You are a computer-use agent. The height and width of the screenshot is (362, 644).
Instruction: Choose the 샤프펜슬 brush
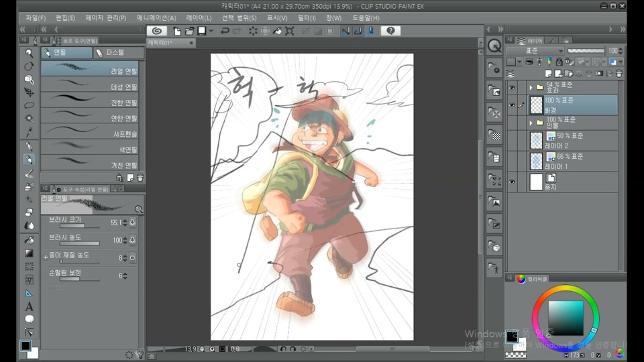[x=90, y=132]
